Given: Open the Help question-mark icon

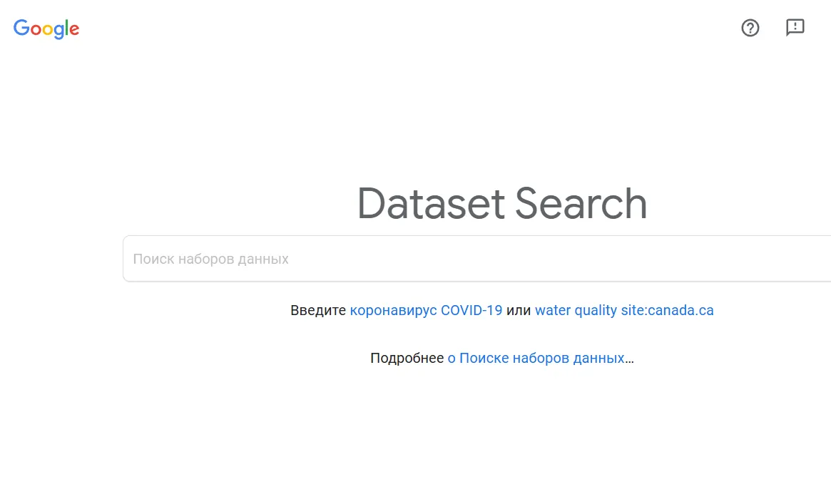Looking at the screenshot, I should pyautogui.click(x=750, y=28).
